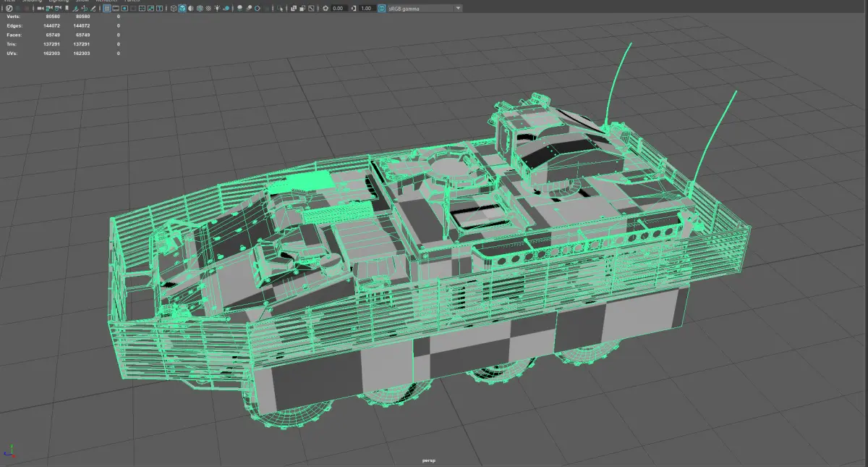The width and height of the screenshot is (868, 467).
Task: Click the Safe Action icon
Action: point(151,8)
